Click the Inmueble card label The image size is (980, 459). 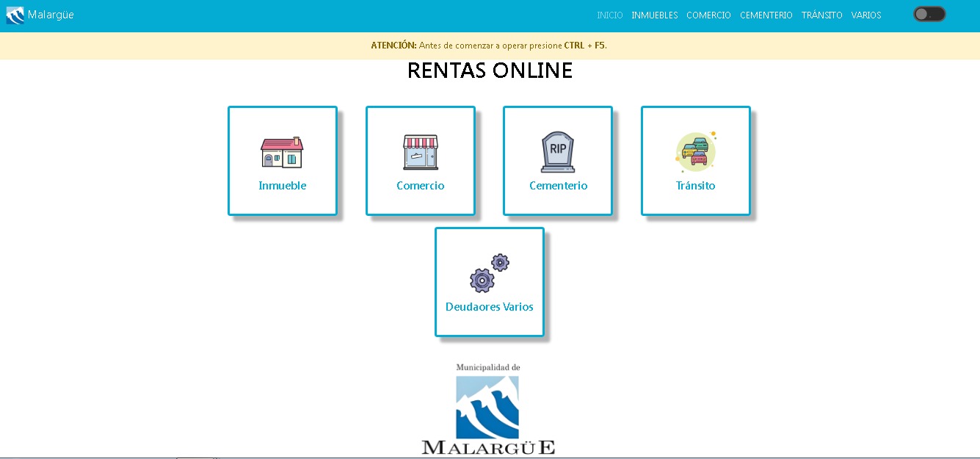coord(282,186)
